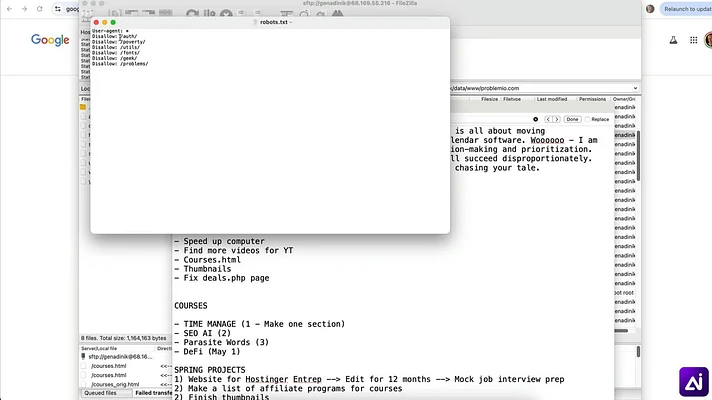Click the Chrome back arrow

10,9
